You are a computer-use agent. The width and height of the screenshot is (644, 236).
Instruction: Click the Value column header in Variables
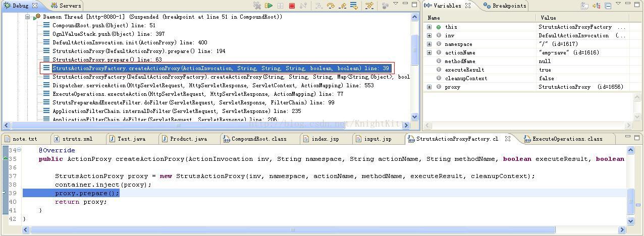coord(583,18)
